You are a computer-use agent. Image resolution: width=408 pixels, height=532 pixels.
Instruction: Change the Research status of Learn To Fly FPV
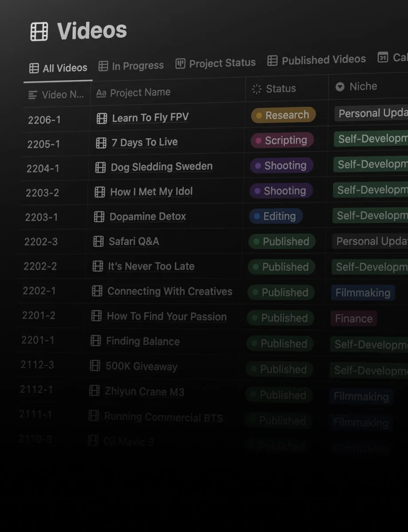pyautogui.click(x=283, y=115)
